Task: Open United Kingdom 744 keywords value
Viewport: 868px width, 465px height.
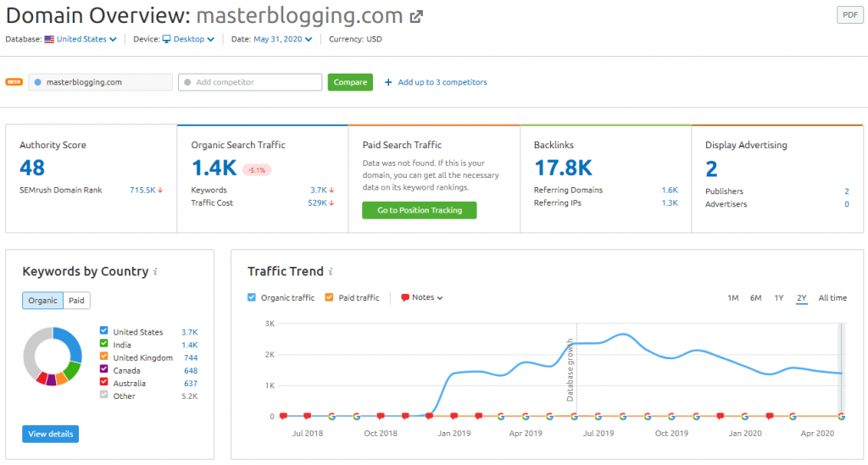Action: pyautogui.click(x=191, y=357)
